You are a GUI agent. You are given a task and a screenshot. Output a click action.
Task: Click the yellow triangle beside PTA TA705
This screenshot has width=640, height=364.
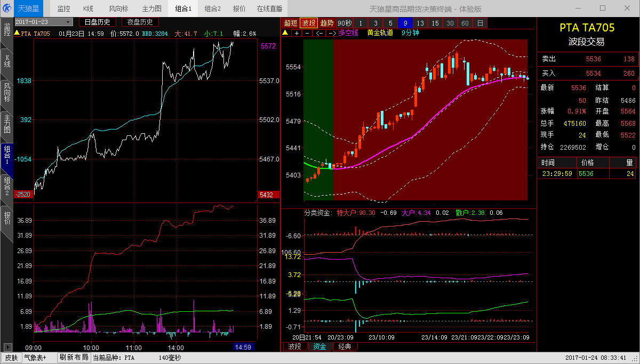17,33
